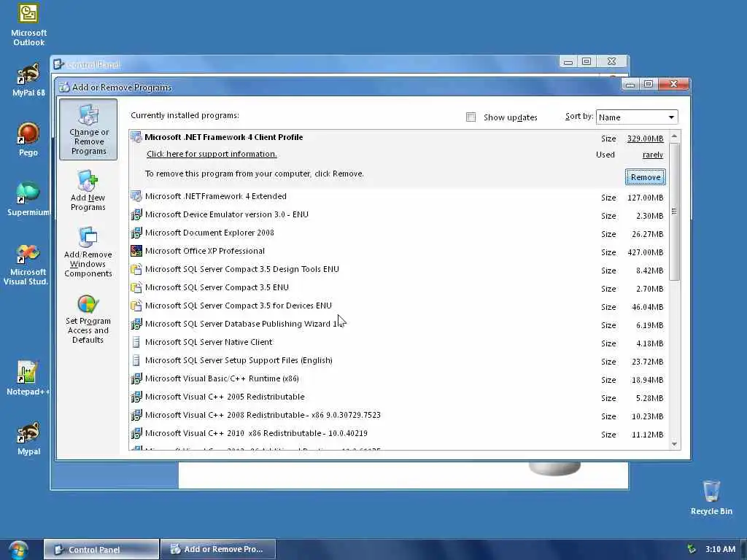Select Microsoft SQL Server Native Client entry
This screenshot has height=560, width=747.
coord(398,343)
